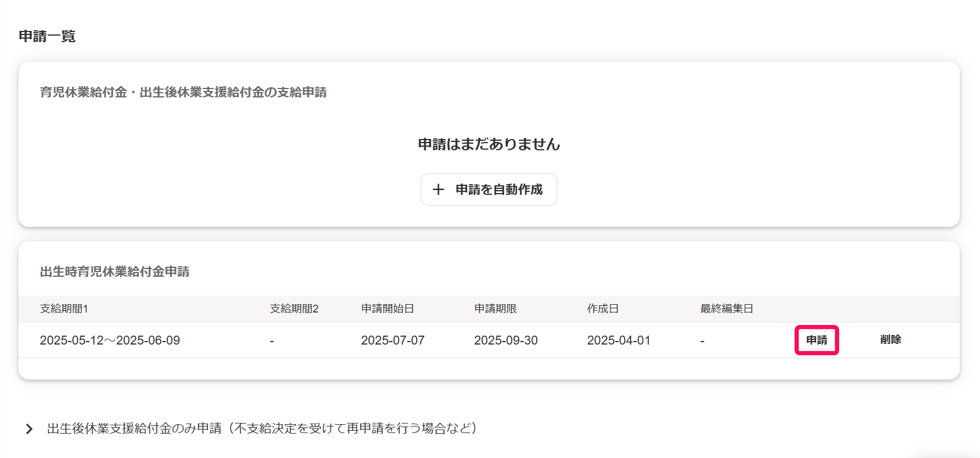Expand the 出生後休業支援給付金のみ申請 section chevron

(29, 429)
